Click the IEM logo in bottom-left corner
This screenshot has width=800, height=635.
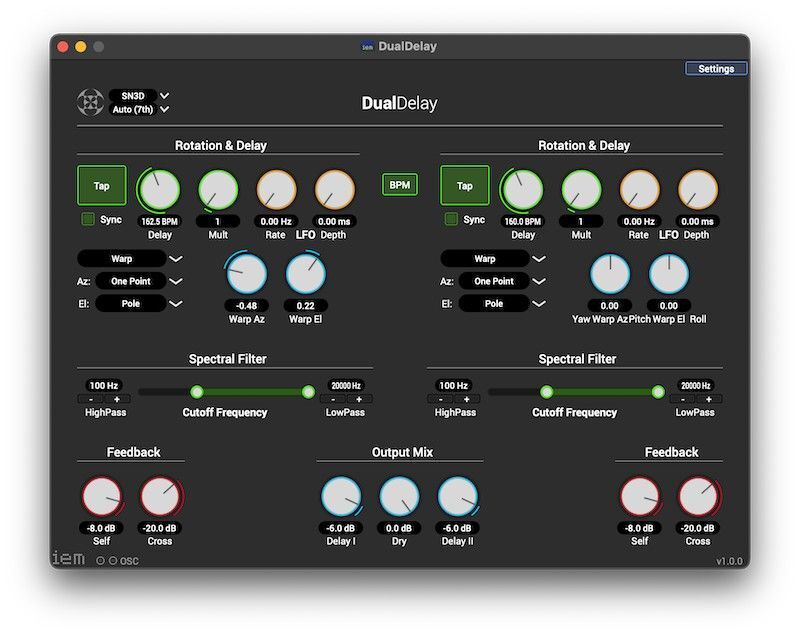click(x=68, y=559)
